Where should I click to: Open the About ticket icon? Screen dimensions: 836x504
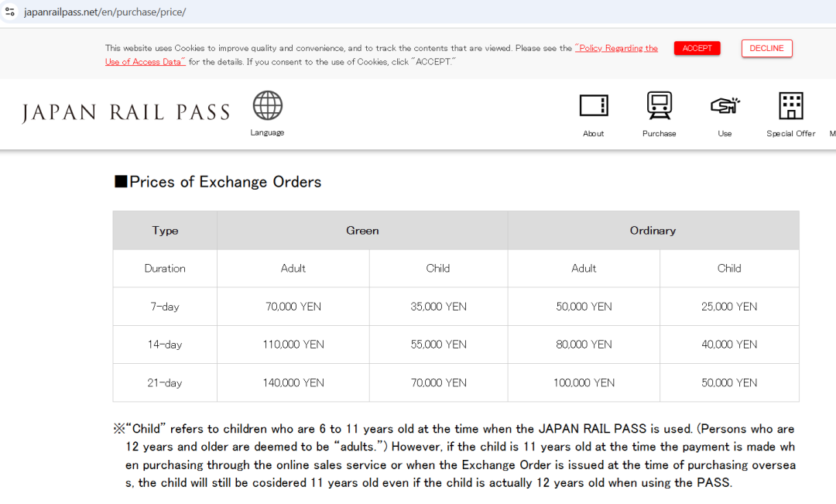594,105
